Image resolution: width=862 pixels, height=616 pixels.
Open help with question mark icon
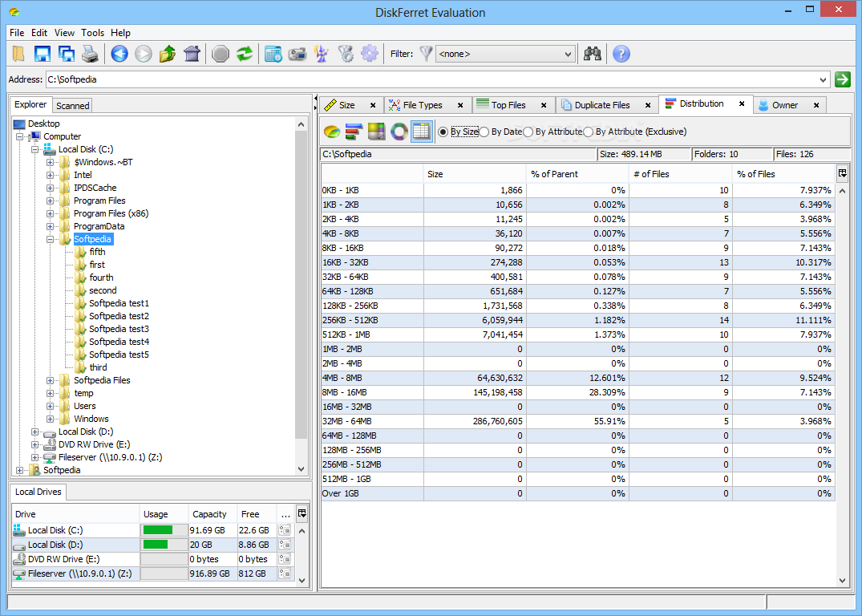(621, 54)
